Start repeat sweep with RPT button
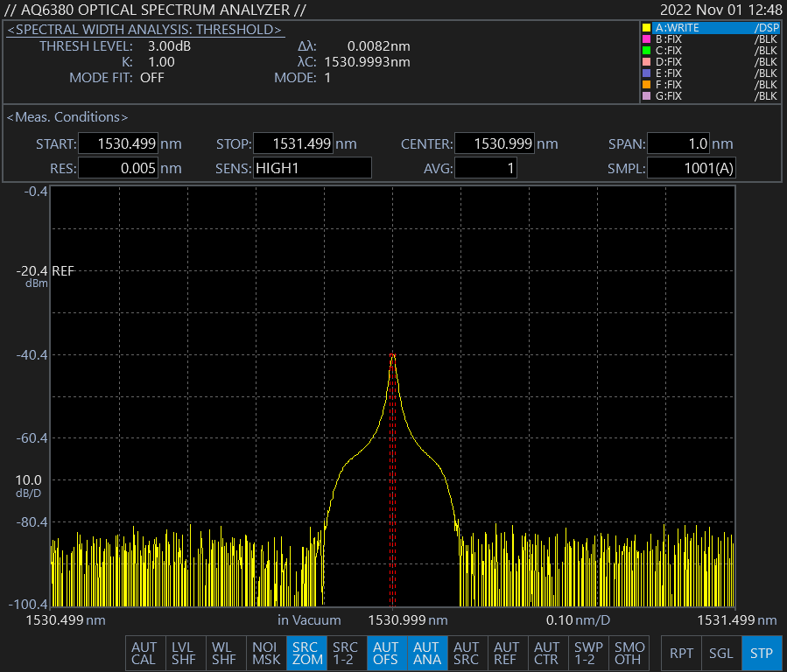 coord(681,654)
